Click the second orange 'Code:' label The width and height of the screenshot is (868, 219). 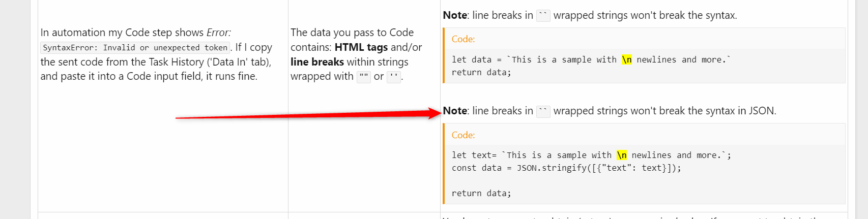pos(463,135)
